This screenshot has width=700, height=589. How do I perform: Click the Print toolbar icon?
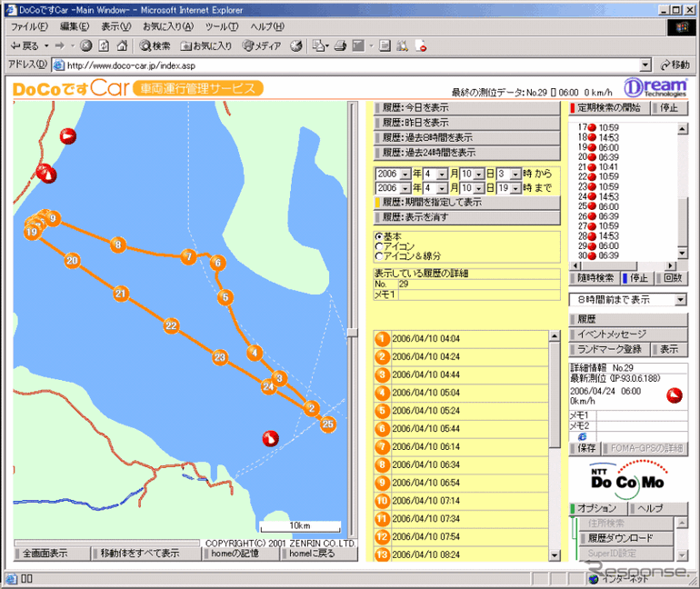click(341, 45)
